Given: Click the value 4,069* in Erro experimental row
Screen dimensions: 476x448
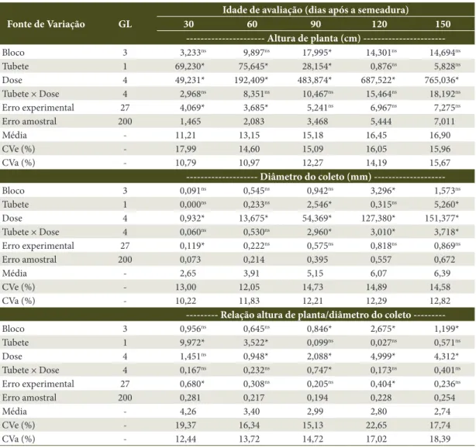Looking at the screenshot, I should point(191,108).
